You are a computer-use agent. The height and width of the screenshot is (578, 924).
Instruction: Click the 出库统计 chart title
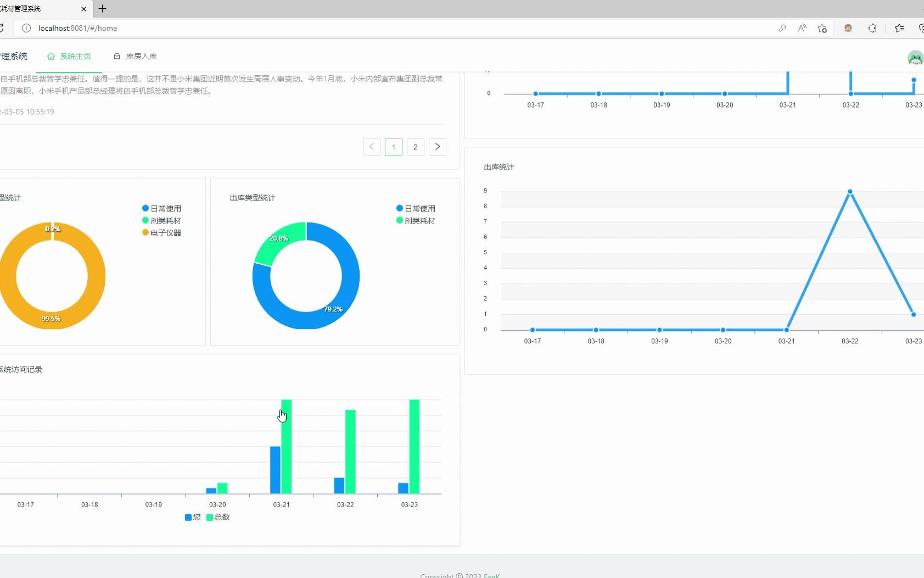pos(499,167)
